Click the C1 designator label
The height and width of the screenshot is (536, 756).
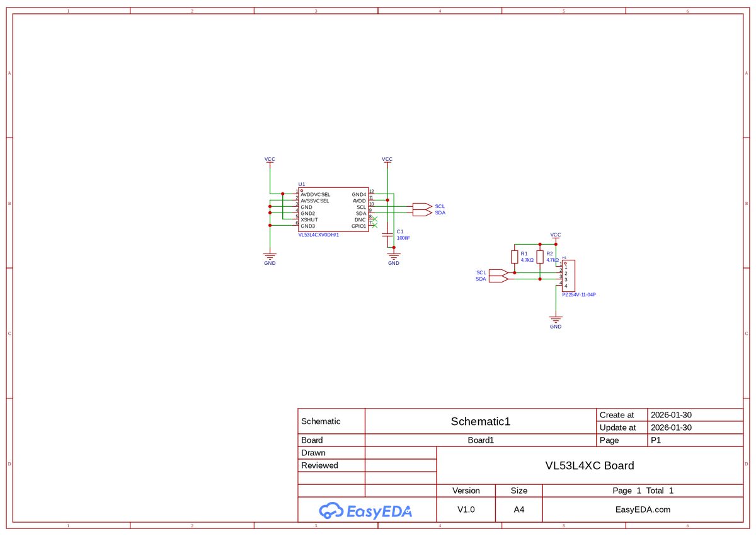click(x=400, y=231)
